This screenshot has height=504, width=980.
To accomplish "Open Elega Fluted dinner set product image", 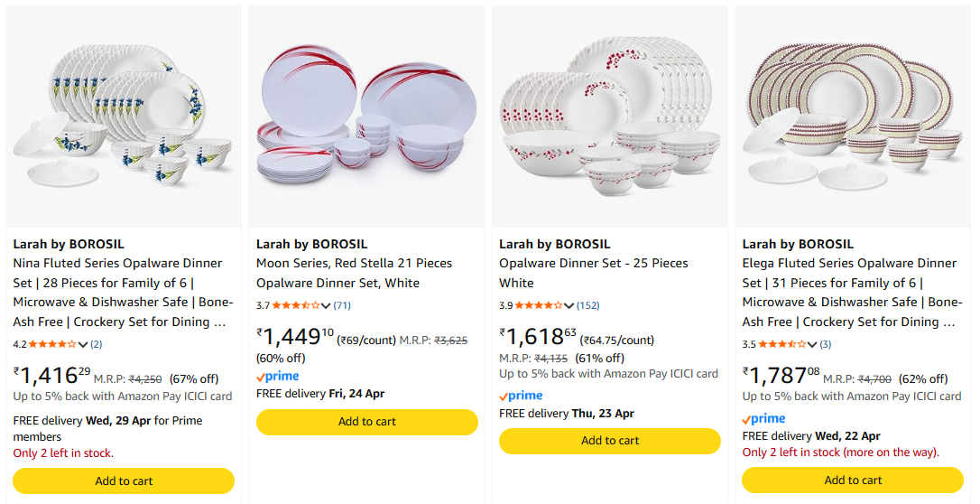I will coord(853,117).
